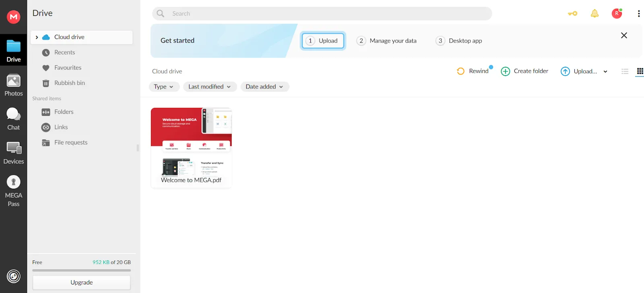Select Cloud drive in the tree

pyautogui.click(x=82, y=37)
